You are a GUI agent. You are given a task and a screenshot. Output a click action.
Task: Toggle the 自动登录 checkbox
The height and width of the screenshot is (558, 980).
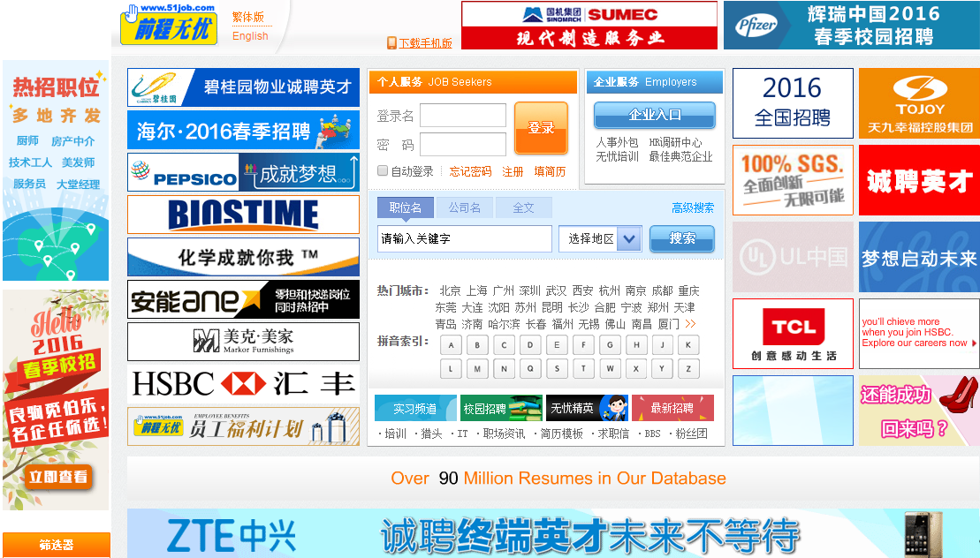pos(383,170)
